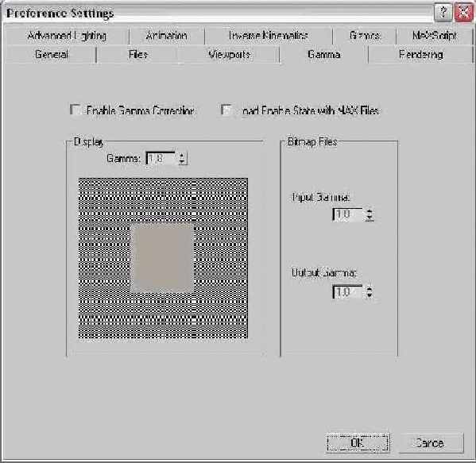Switch to the Animation tab
476x463 pixels.
click(x=166, y=36)
